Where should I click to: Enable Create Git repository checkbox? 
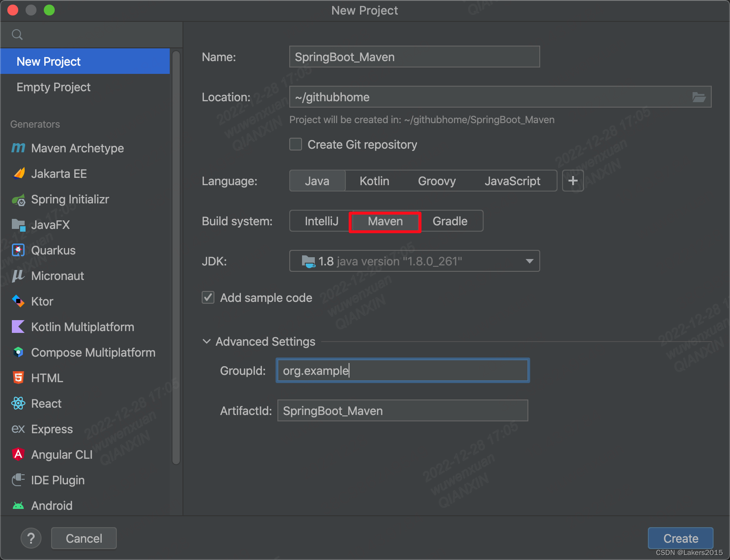point(296,145)
